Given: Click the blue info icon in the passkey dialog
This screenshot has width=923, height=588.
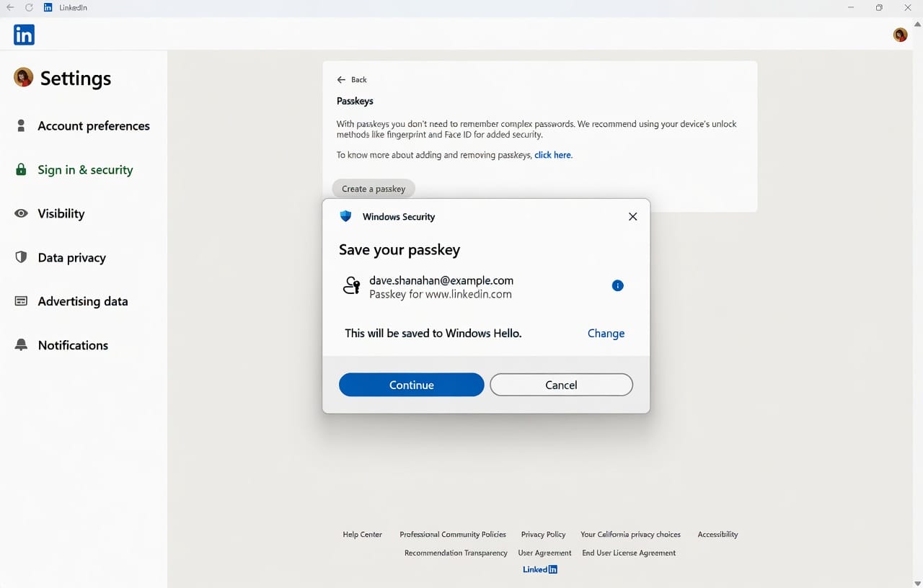Looking at the screenshot, I should click(x=617, y=285).
